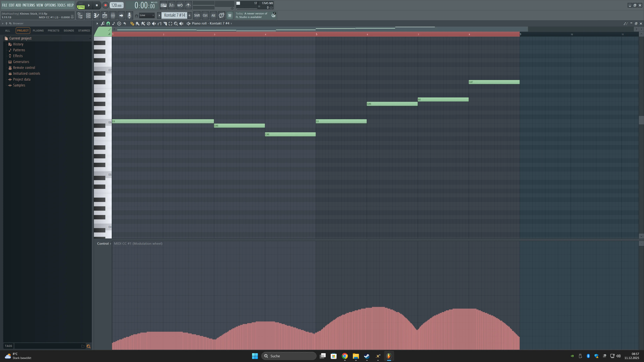Add new pattern with plus button

tap(190, 15)
